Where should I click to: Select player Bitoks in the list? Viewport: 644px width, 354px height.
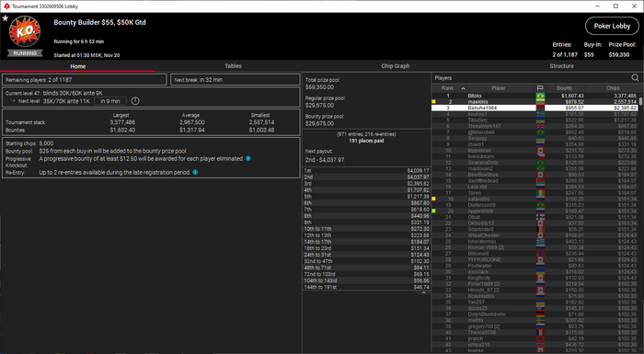click(535, 96)
